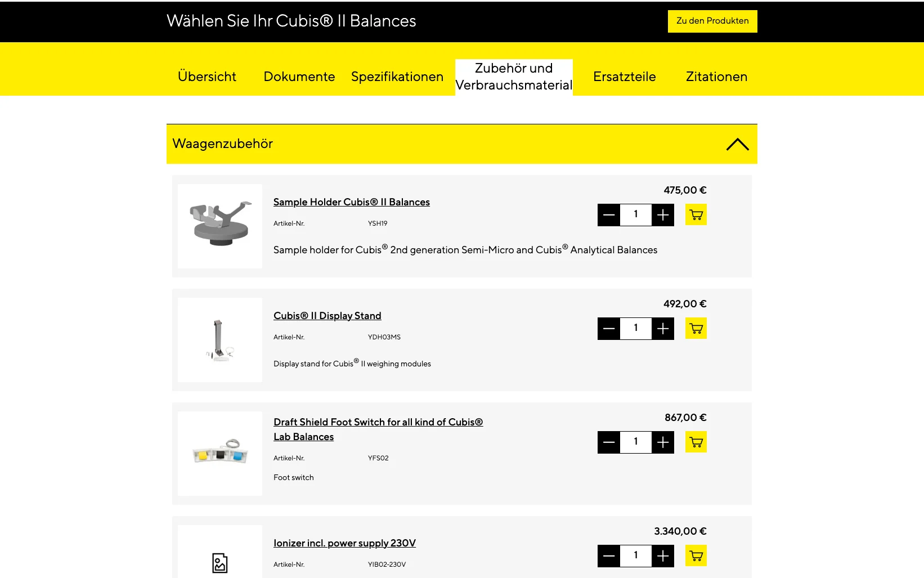
Task: Open Ionizer incl. power supply 230V link
Action: pyautogui.click(x=344, y=543)
